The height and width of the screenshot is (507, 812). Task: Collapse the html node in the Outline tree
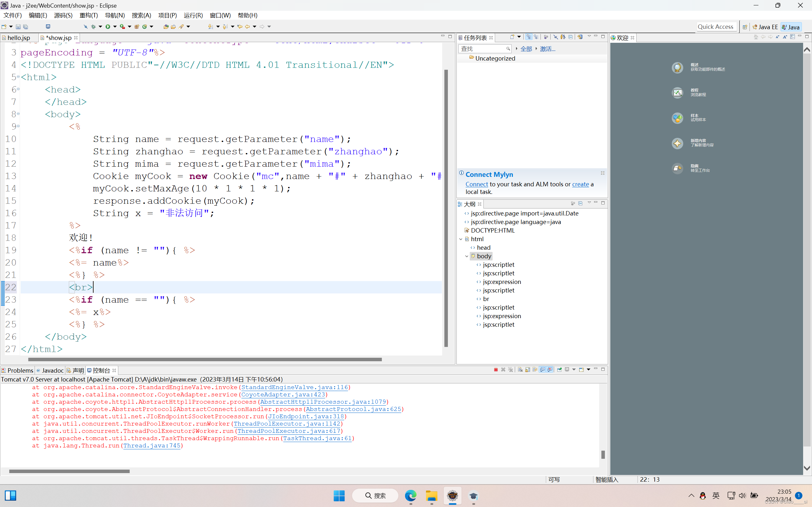pyautogui.click(x=461, y=239)
